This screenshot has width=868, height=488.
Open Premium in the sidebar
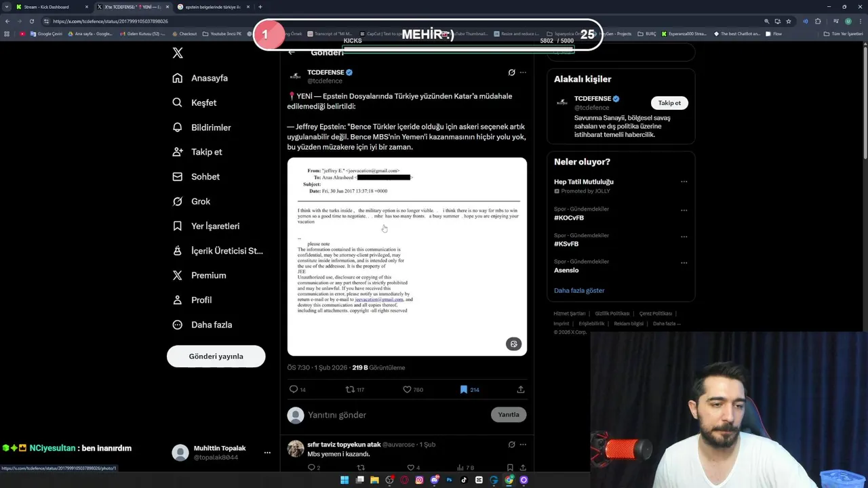pos(199,275)
